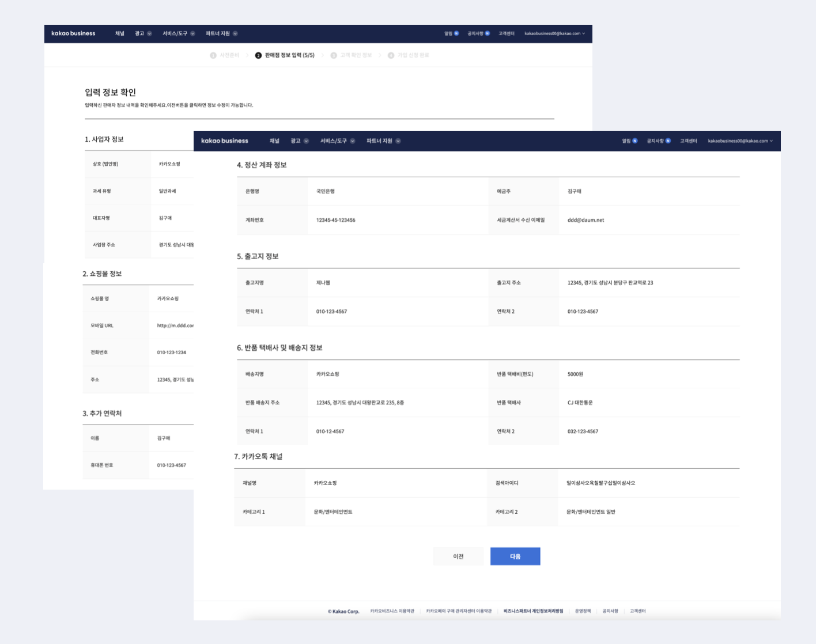Click 공지사항 new badge in back window

[x=487, y=33]
